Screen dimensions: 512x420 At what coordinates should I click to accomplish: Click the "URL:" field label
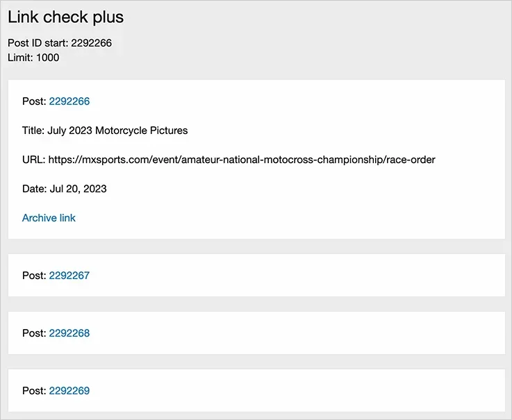33,160
